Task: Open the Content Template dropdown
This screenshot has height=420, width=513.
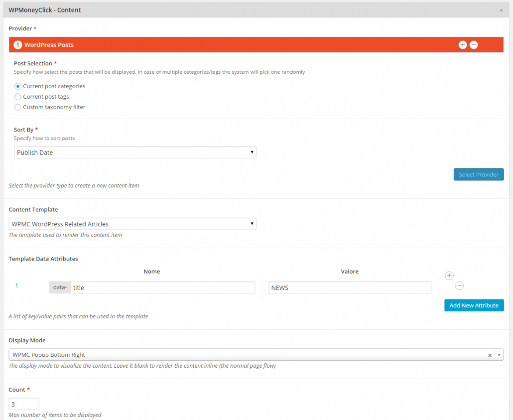Action: 132,224
